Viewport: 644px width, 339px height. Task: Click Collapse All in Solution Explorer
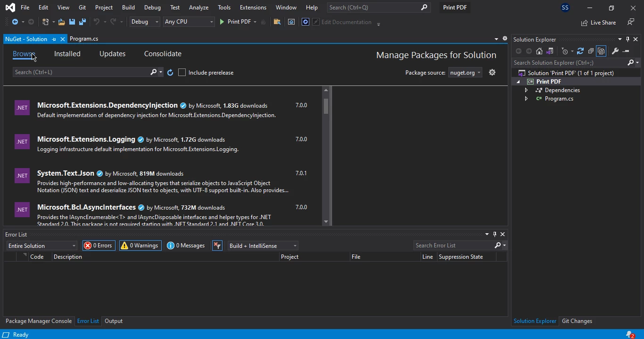[591, 51]
